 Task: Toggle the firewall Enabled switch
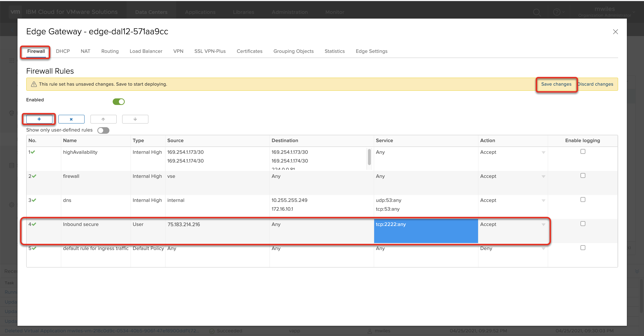(x=119, y=102)
